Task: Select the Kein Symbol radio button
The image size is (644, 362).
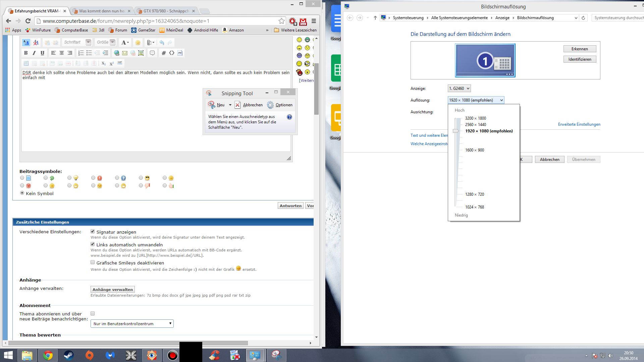Action: (22, 193)
